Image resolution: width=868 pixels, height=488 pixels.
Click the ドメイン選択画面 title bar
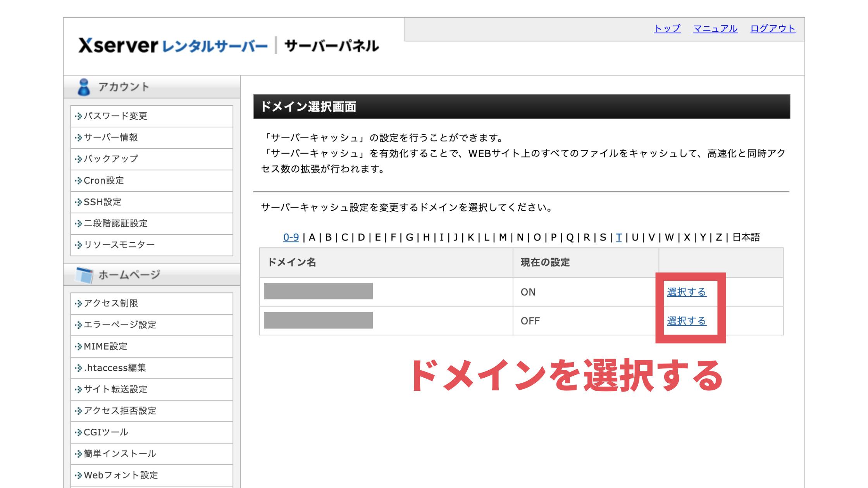522,107
